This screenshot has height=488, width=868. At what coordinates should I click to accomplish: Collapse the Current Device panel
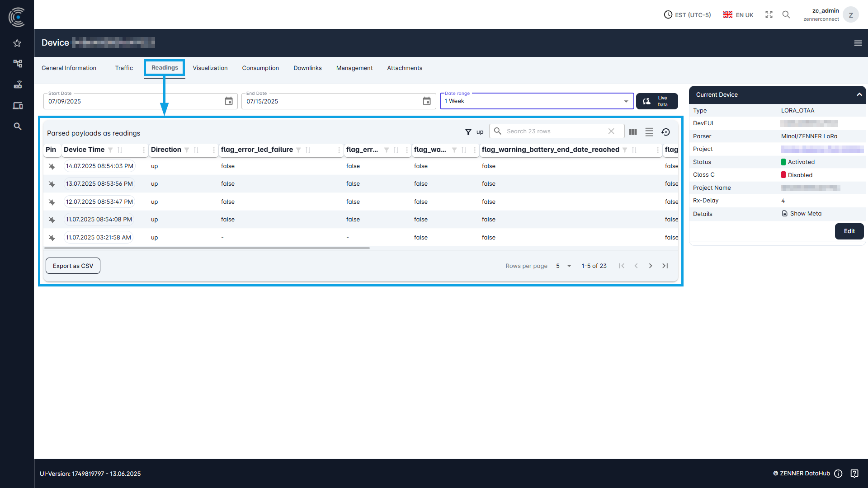(859, 94)
